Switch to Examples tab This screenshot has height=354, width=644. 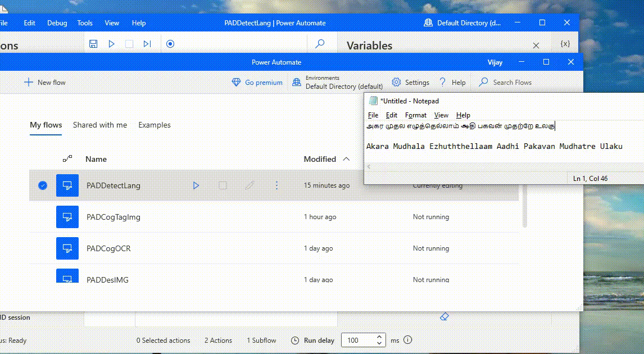click(155, 125)
